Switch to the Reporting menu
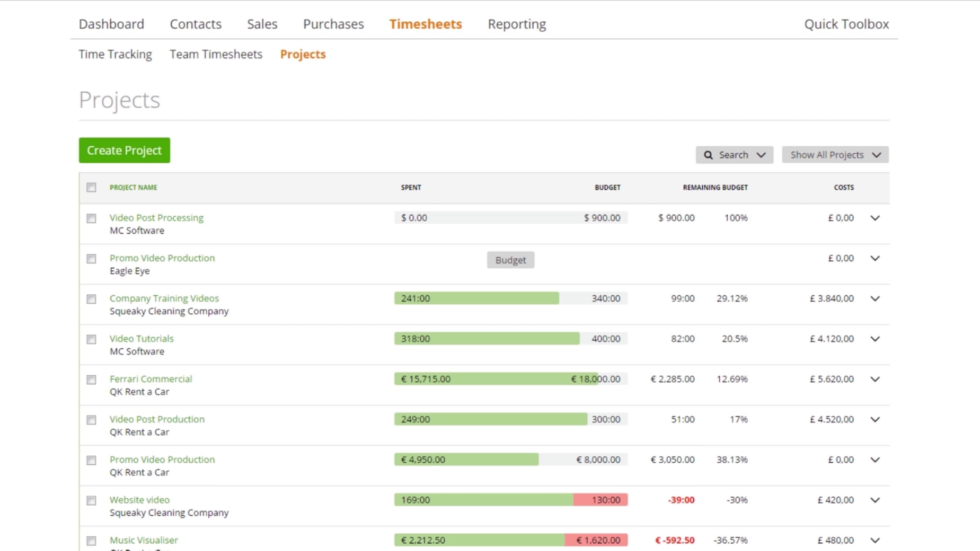Image resolution: width=980 pixels, height=551 pixels. [517, 24]
